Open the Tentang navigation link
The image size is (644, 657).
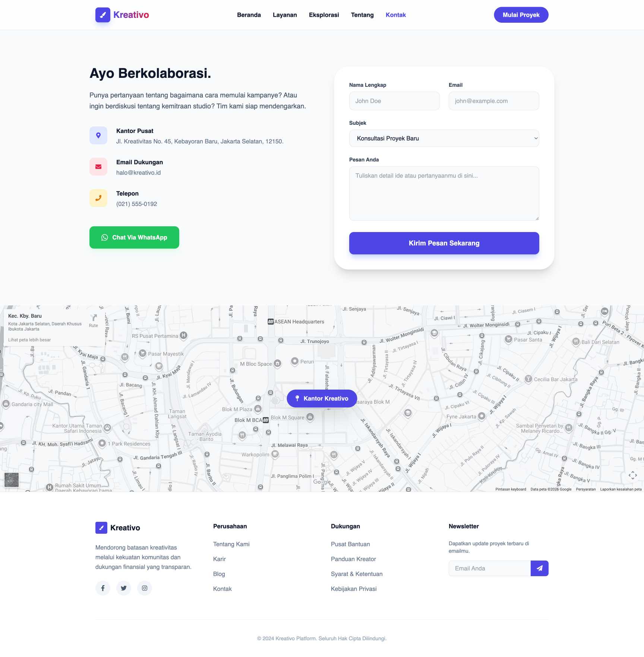tap(362, 15)
